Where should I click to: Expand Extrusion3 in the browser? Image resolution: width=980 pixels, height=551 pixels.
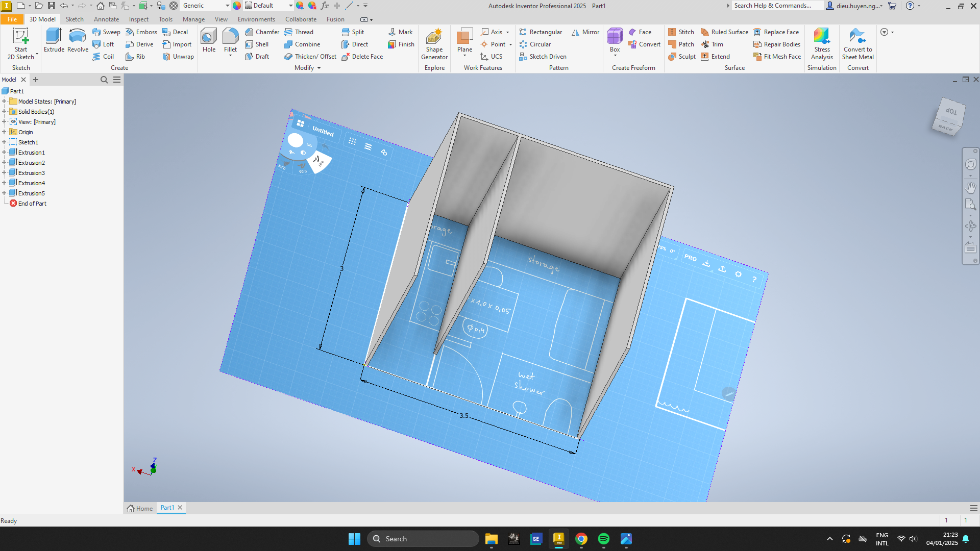click(4, 173)
